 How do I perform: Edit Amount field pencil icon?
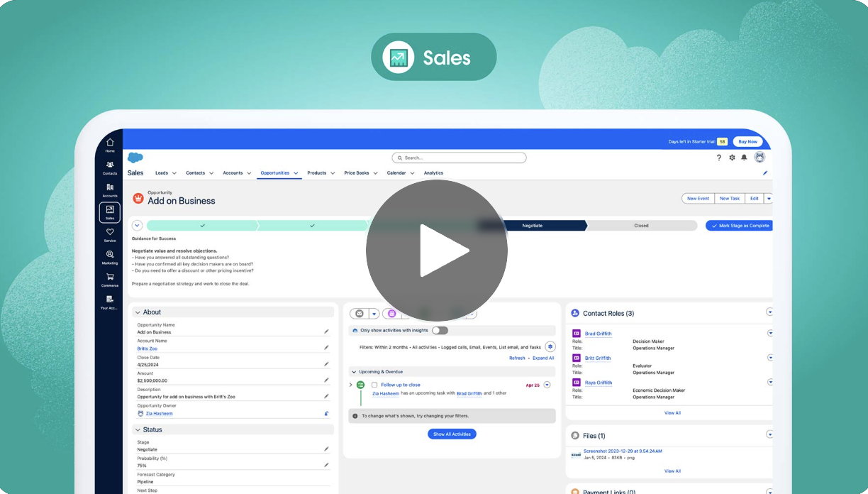click(x=326, y=380)
